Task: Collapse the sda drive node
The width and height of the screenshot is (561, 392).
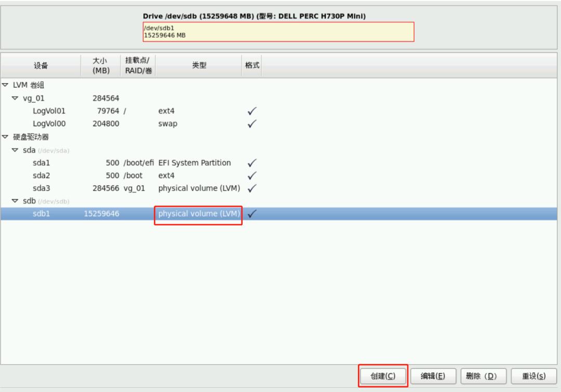Action: pos(15,150)
